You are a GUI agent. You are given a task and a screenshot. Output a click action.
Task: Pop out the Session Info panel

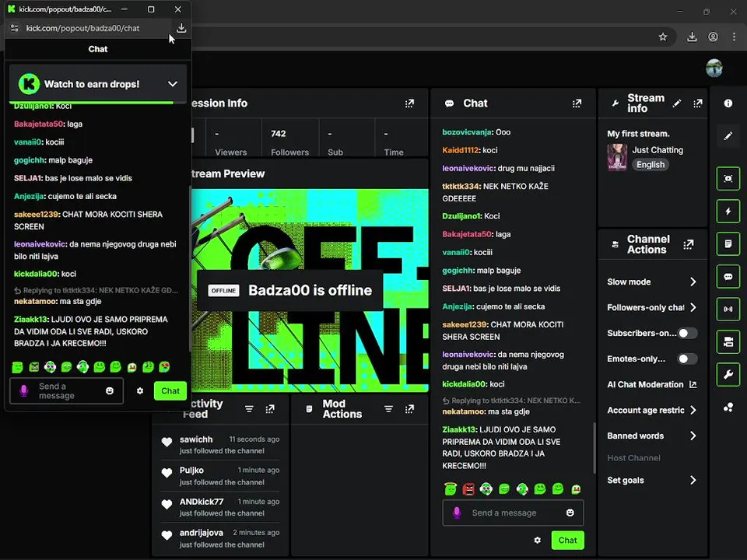[x=409, y=103]
